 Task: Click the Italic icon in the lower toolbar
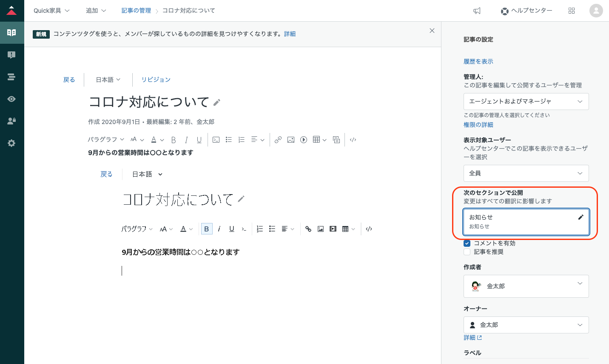point(219,229)
